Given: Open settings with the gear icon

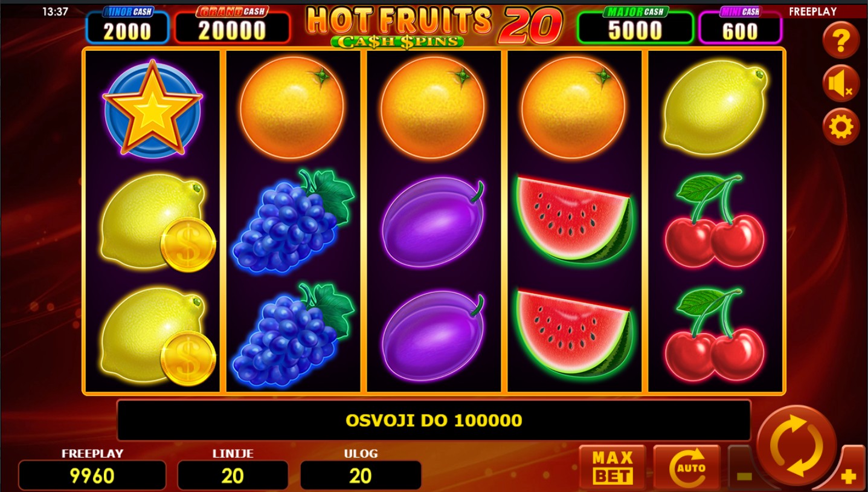Looking at the screenshot, I should [841, 127].
